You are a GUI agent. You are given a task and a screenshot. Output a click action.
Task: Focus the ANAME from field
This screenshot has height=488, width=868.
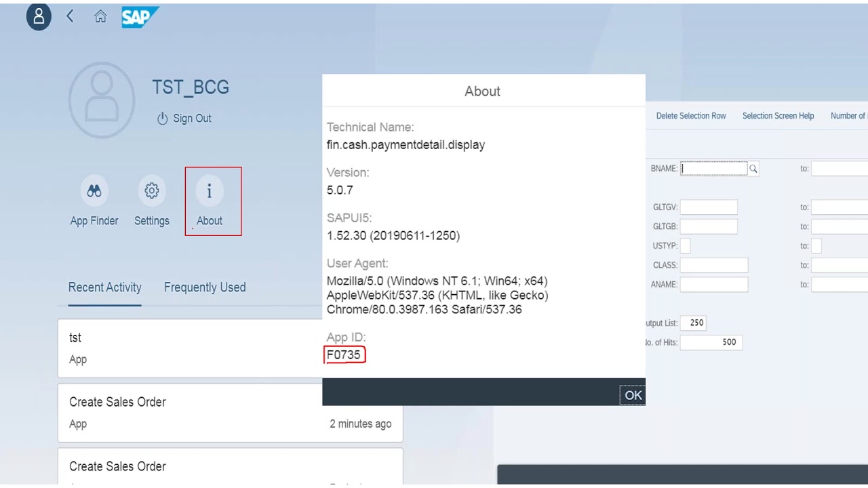point(714,284)
